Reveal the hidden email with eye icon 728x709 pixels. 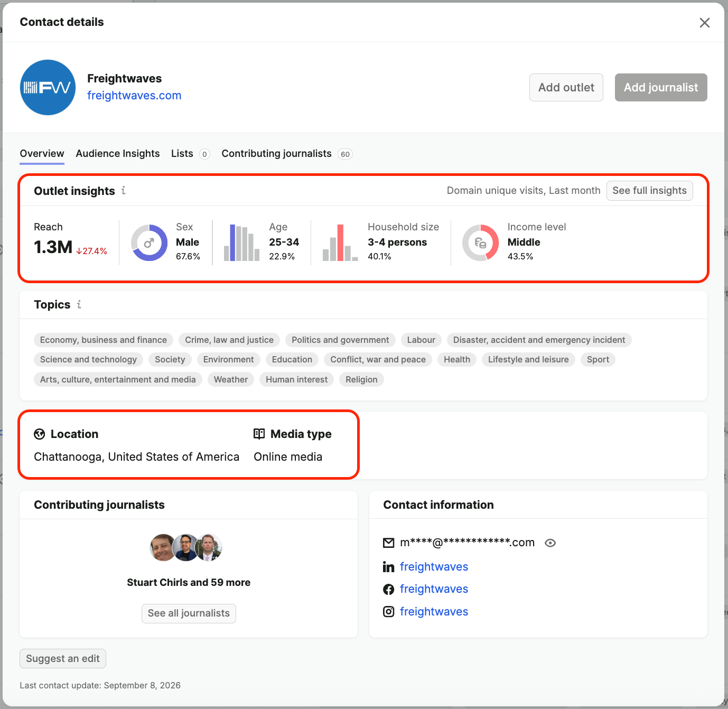550,543
